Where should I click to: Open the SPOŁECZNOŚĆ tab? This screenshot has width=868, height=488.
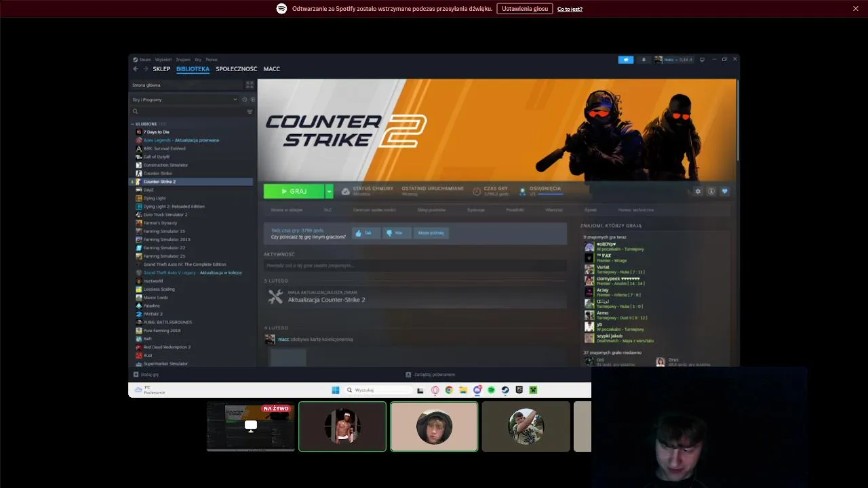tap(236, 69)
